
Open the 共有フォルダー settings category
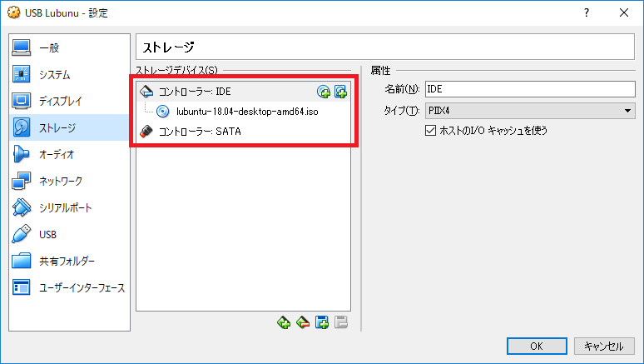pyautogui.click(x=69, y=262)
